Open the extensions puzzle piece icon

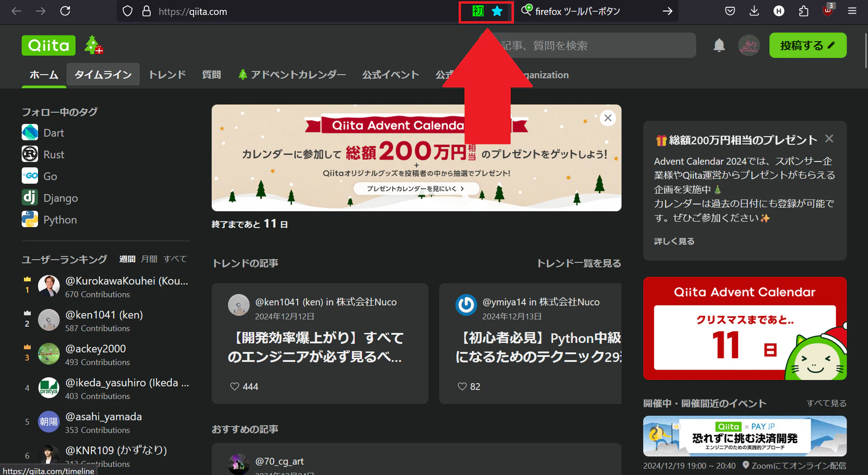(803, 11)
